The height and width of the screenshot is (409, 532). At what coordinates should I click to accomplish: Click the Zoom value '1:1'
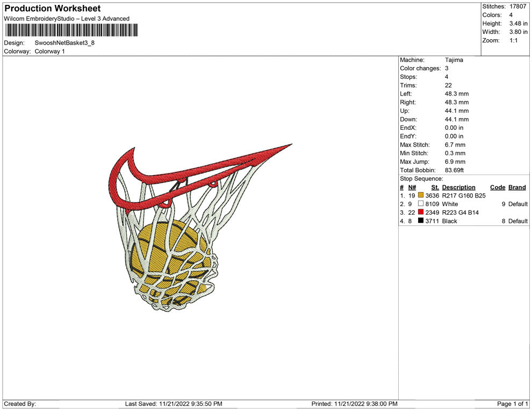point(514,40)
